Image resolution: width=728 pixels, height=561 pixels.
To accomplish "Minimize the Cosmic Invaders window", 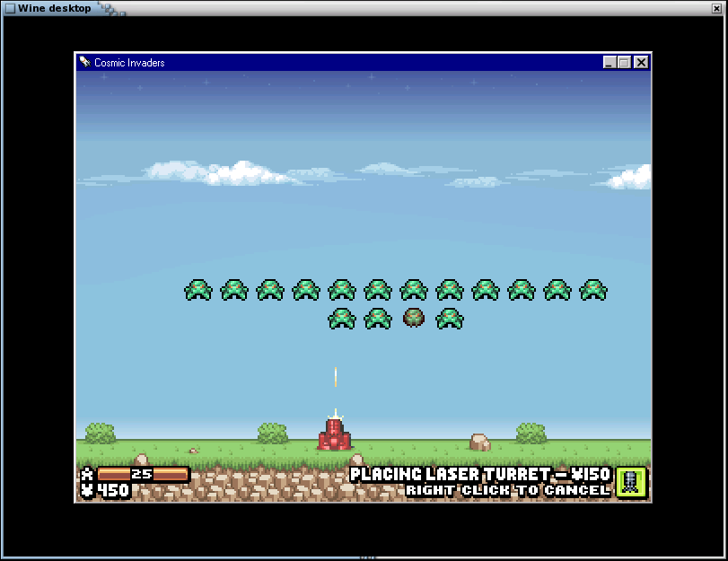I will pyautogui.click(x=610, y=63).
